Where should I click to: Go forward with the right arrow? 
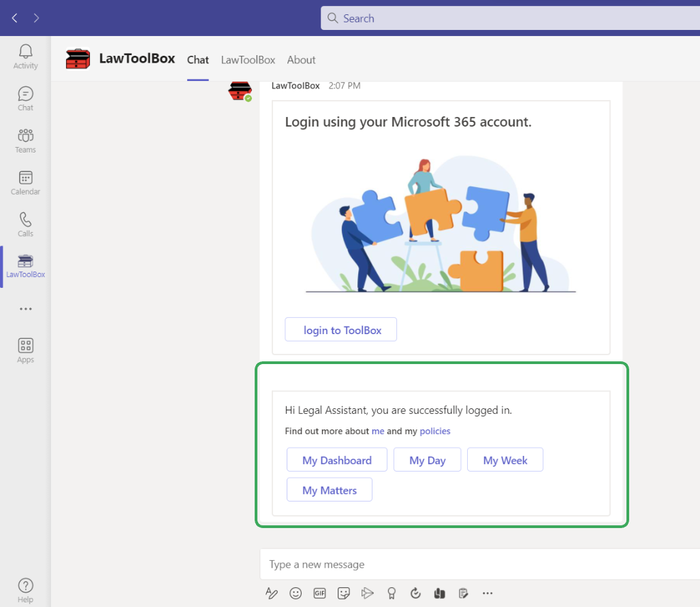36,18
